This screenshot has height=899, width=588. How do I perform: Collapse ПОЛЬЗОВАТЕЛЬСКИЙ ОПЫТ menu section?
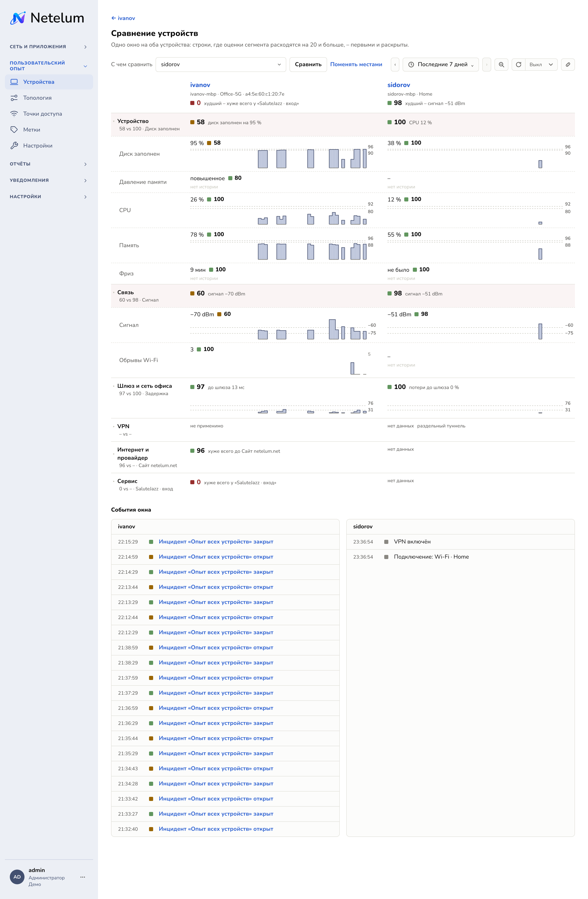click(x=49, y=66)
